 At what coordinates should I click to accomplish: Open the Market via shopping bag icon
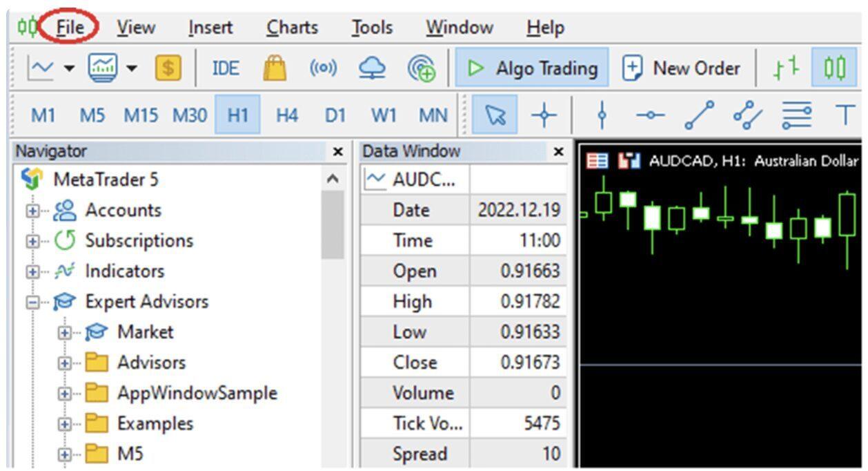275,67
